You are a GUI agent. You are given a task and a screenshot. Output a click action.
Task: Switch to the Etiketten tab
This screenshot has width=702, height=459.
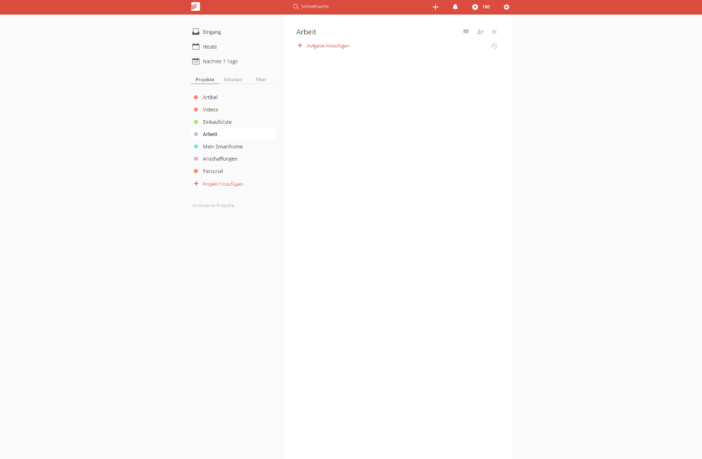click(233, 79)
